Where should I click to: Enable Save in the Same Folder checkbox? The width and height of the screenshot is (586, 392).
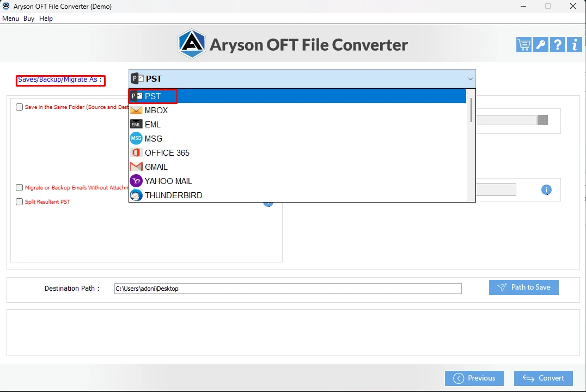pyautogui.click(x=20, y=107)
